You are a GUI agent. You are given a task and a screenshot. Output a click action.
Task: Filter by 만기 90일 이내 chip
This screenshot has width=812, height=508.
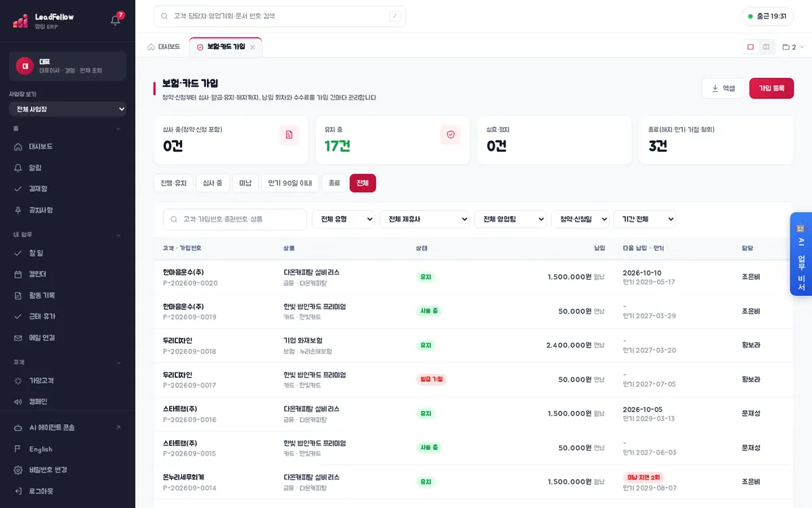pyautogui.click(x=290, y=183)
